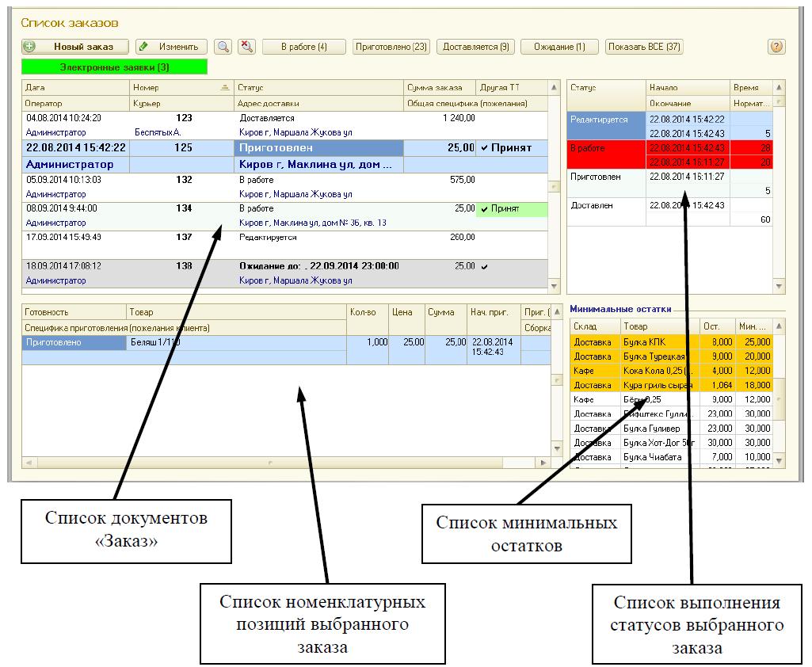Click the down arrow of the status history scrollbar
Screen dimensions: 812x667
(x=779, y=286)
